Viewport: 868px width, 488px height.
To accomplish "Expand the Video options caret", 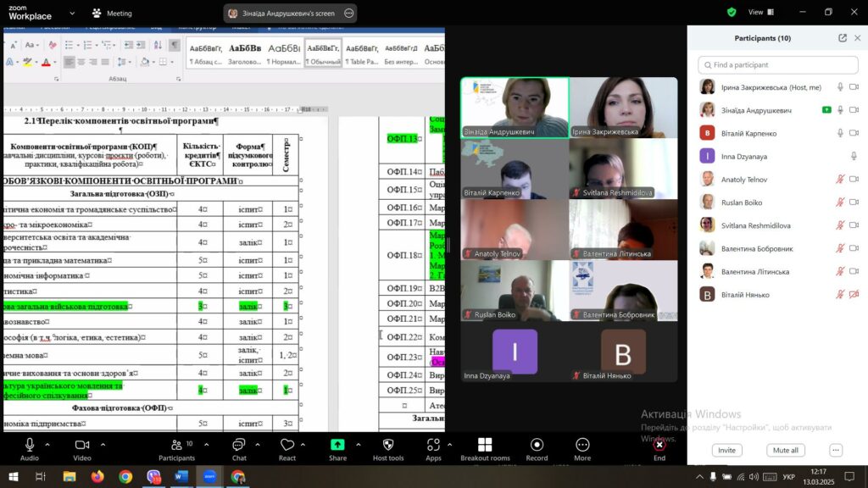I will click(x=103, y=444).
